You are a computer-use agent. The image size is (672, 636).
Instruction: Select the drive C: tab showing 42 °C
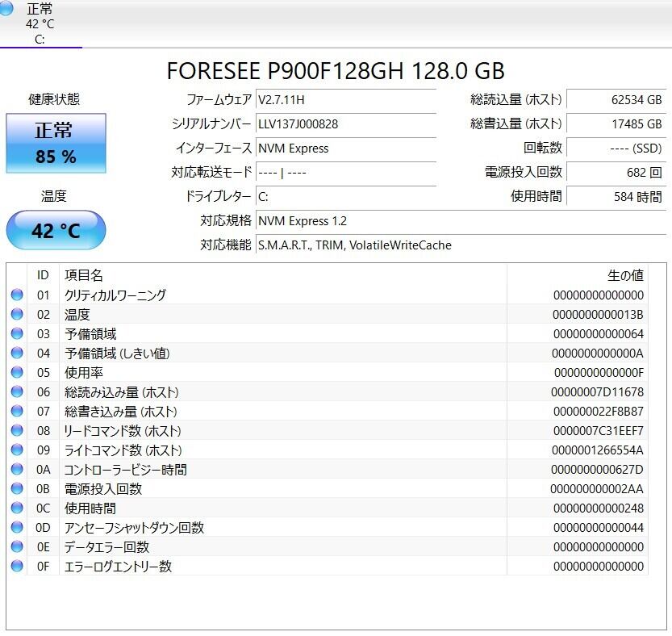[x=40, y=24]
